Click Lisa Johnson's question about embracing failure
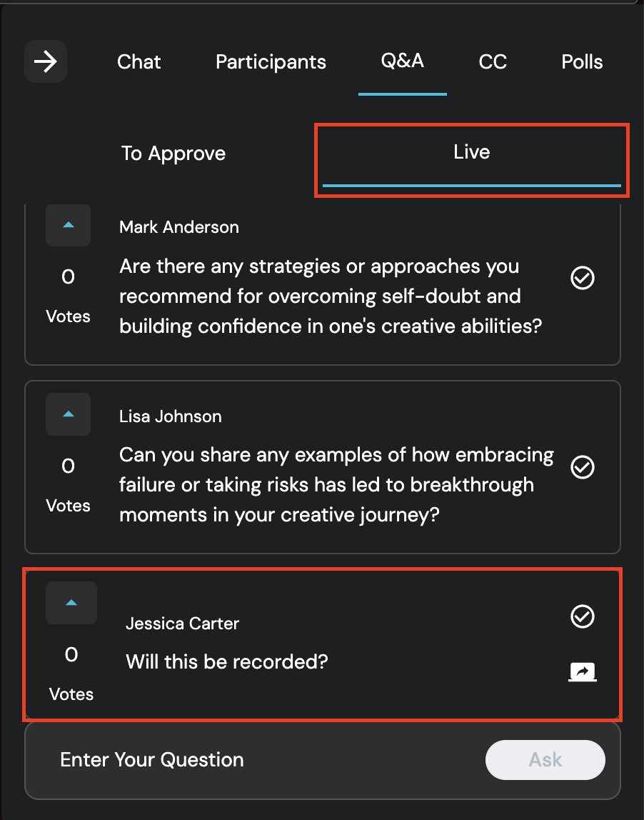Viewport: 644px width, 820px height. click(x=336, y=485)
